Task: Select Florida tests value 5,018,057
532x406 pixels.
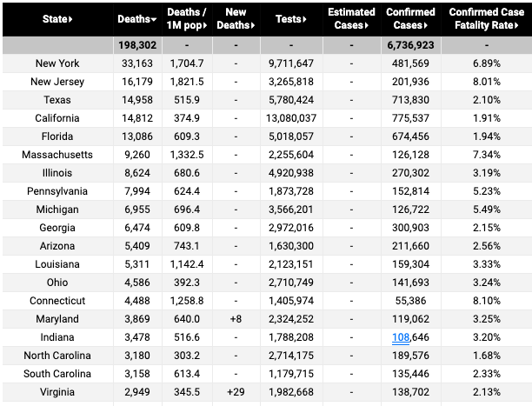Action: coord(291,136)
